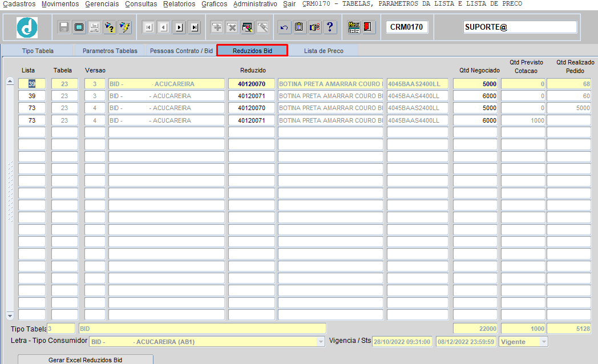Click the CRM0170 program code field
The image size is (598, 364).
click(x=406, y=27)
